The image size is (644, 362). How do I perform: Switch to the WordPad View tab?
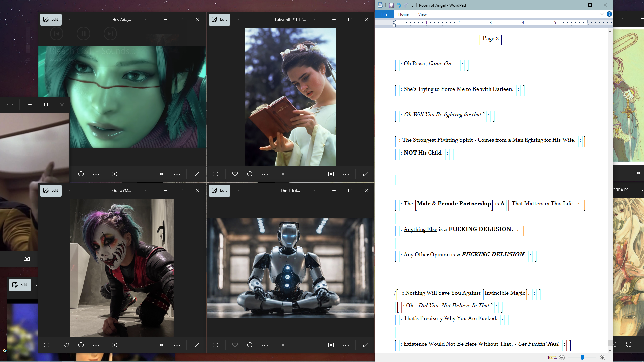pos(422,14)
